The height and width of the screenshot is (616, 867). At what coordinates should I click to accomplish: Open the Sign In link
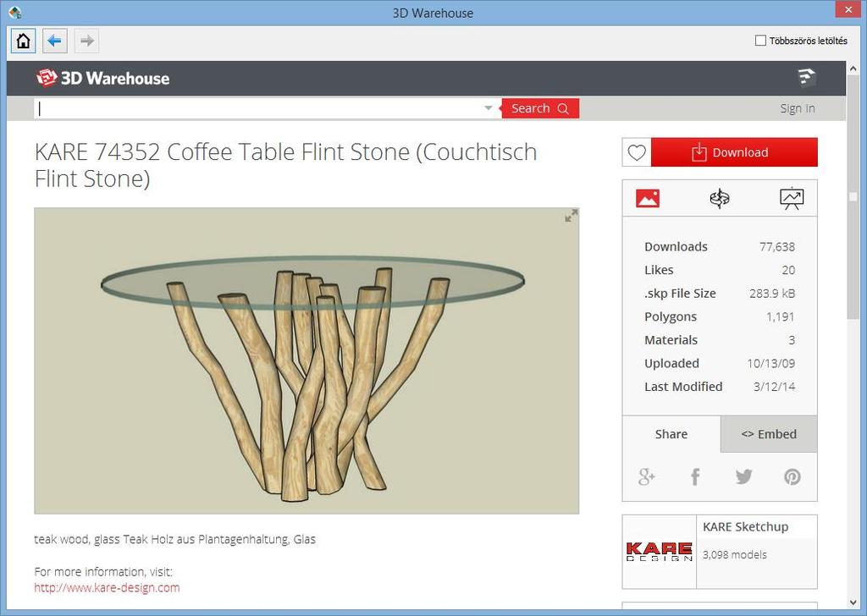798,108
